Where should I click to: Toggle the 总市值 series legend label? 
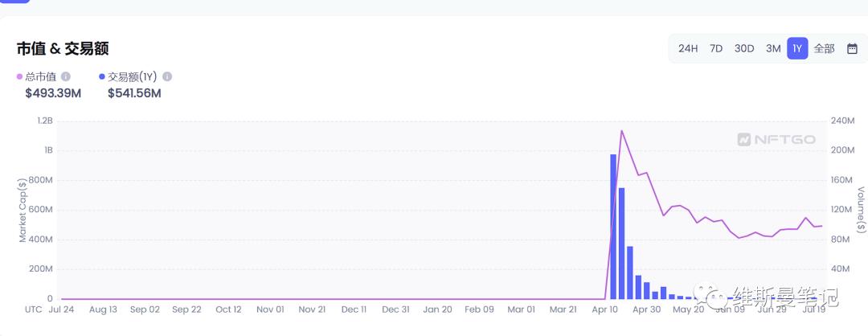(x=40, y=76)
